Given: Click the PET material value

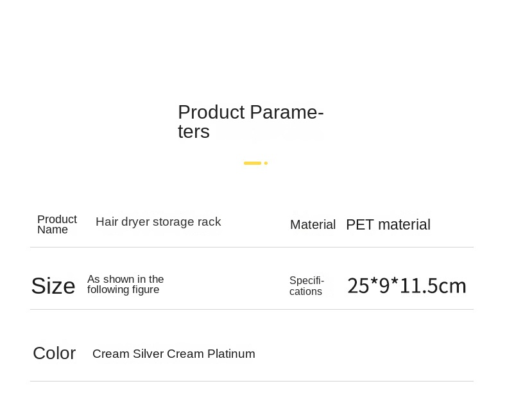Looking at the screenshot, I should click(388, 224).
